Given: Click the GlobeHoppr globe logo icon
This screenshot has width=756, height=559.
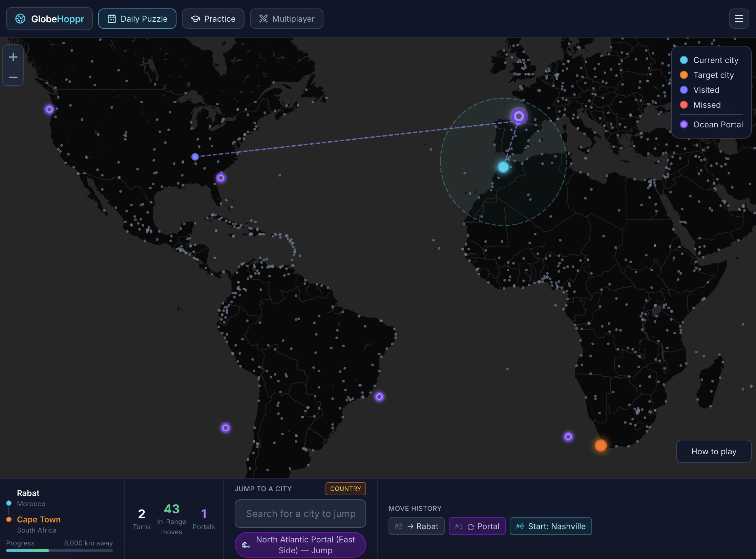Looking at the screenshot, I should click(x=20, y=19).
